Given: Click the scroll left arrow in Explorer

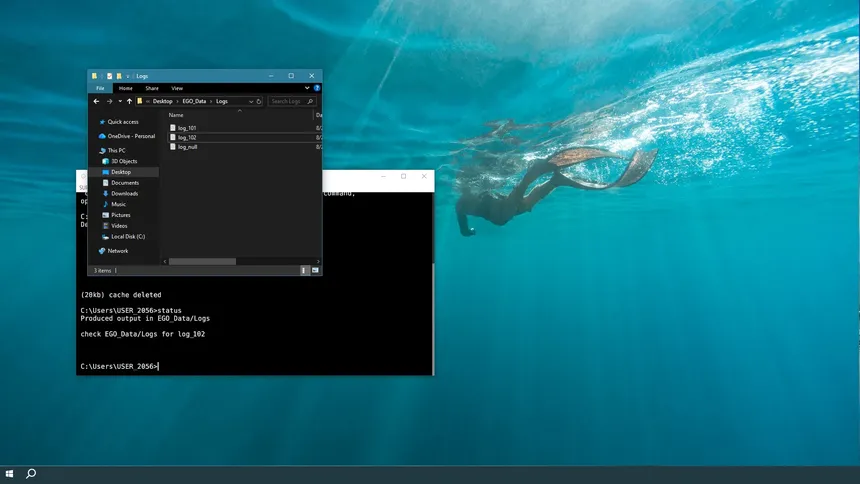Looking at the screenshot, I should coord(165,262).
